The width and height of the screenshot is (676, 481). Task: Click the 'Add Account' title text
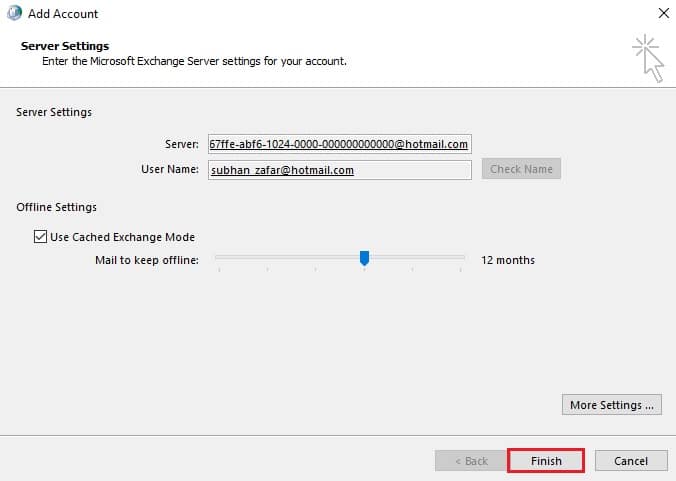(x=63, y=14)
